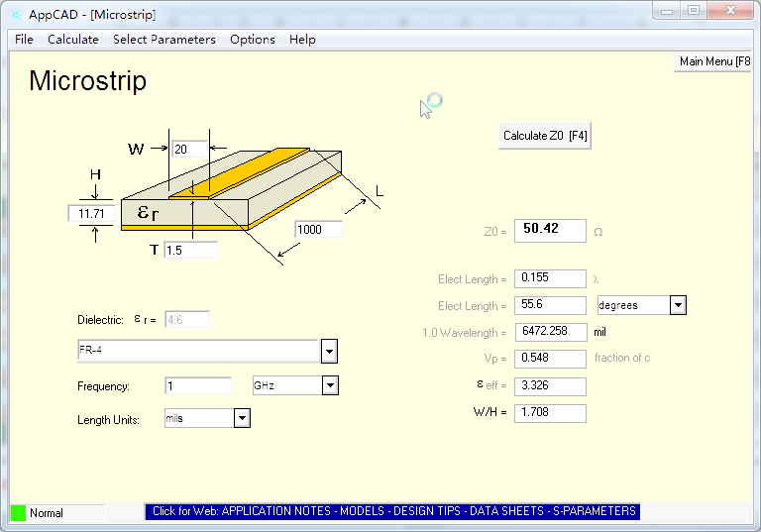Click the dielectric εr value field
Viewport: 761px width, 532px height.
187,319
